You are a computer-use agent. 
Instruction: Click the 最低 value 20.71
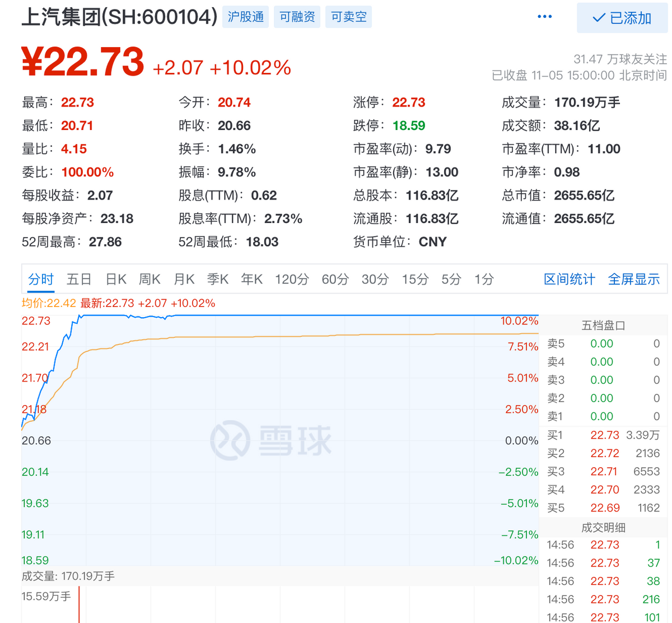pos(77,125)
